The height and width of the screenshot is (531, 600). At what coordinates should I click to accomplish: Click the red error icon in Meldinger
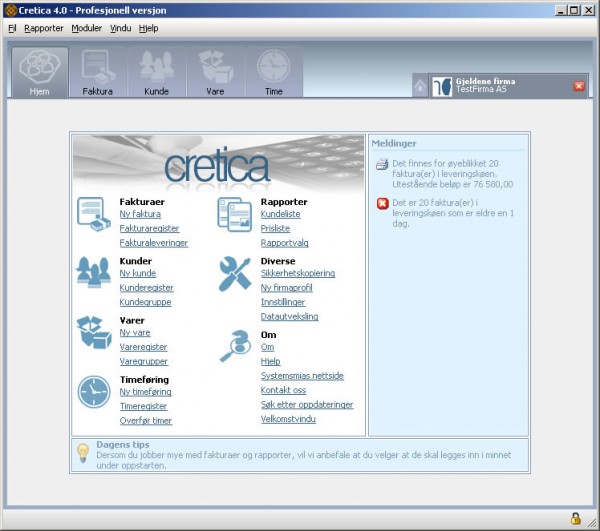[x=383, y=204]
